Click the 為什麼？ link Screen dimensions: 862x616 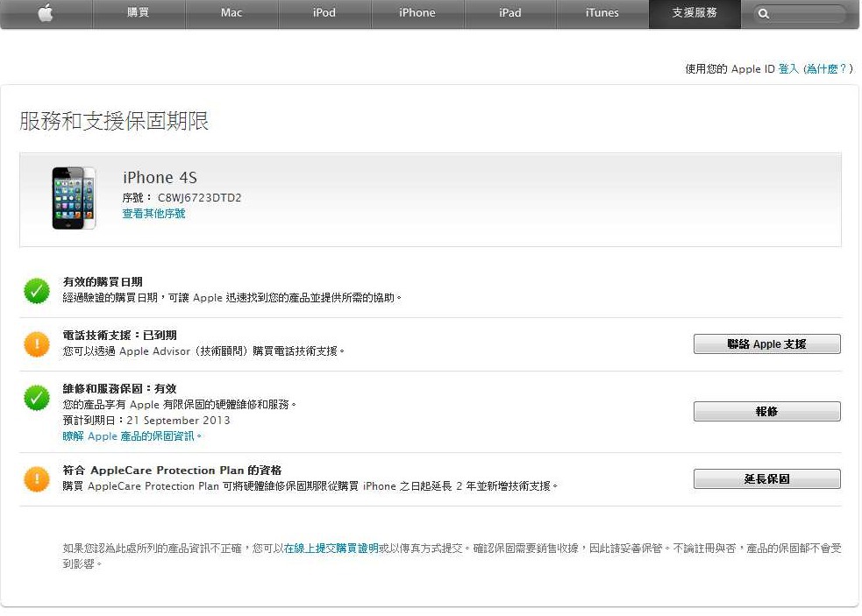tap(827, 68)
